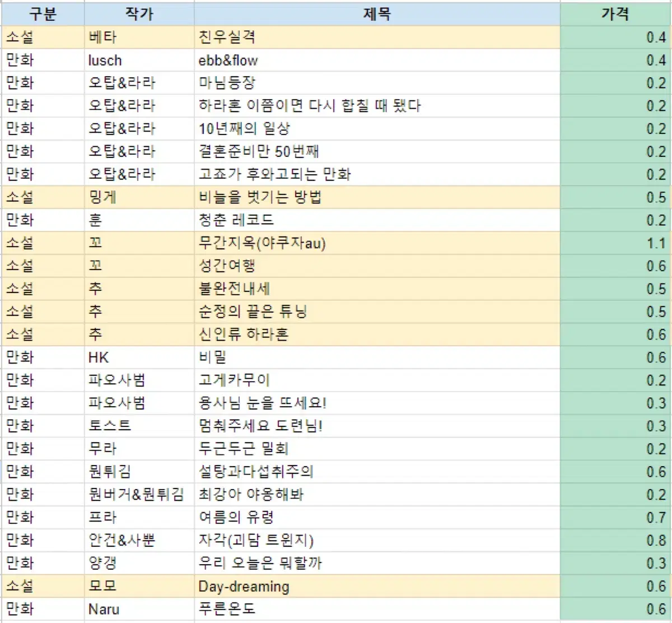Click the author cell 밍게
The height and width of the screenshot is (623, 672).
(139, 197)
